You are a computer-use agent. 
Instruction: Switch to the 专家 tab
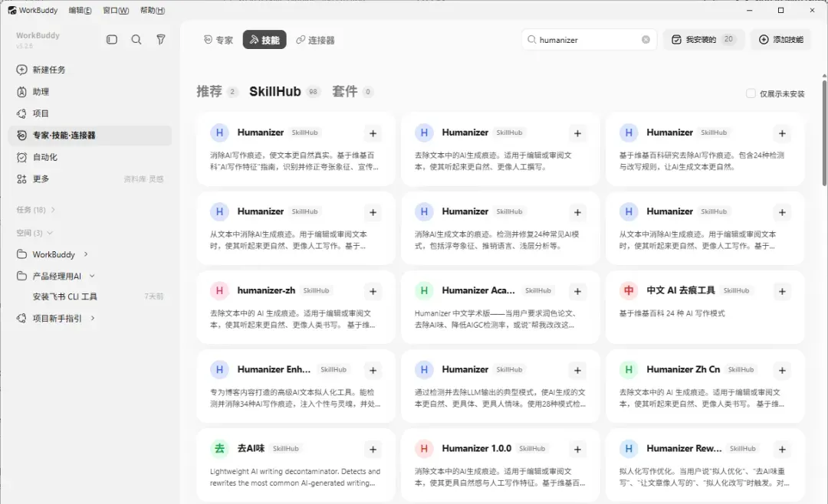218,40
